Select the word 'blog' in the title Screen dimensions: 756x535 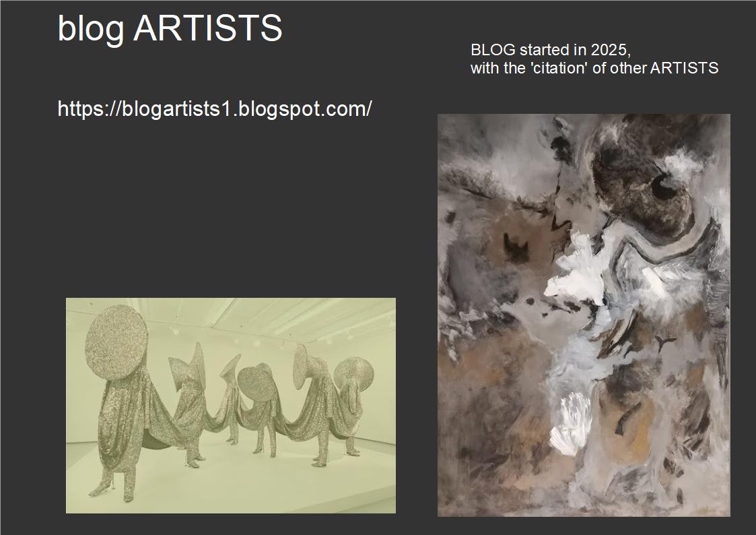(x=91, y=29)
